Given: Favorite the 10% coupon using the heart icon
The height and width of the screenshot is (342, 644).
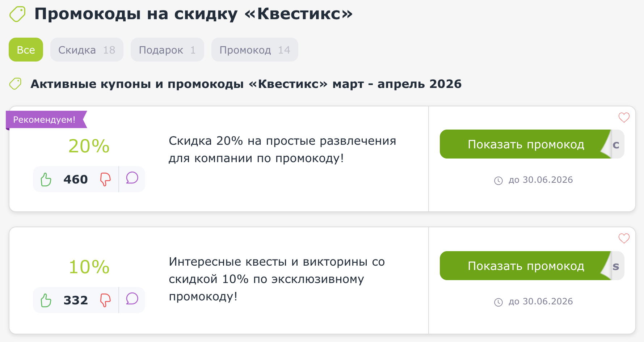Looking at the screenshot, I should click(x=623, y=238).
